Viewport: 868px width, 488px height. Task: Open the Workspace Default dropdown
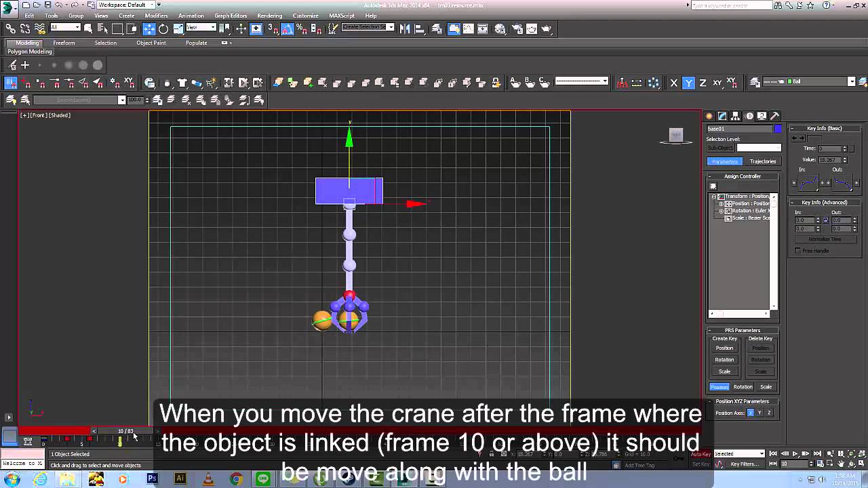coord(125,5)
